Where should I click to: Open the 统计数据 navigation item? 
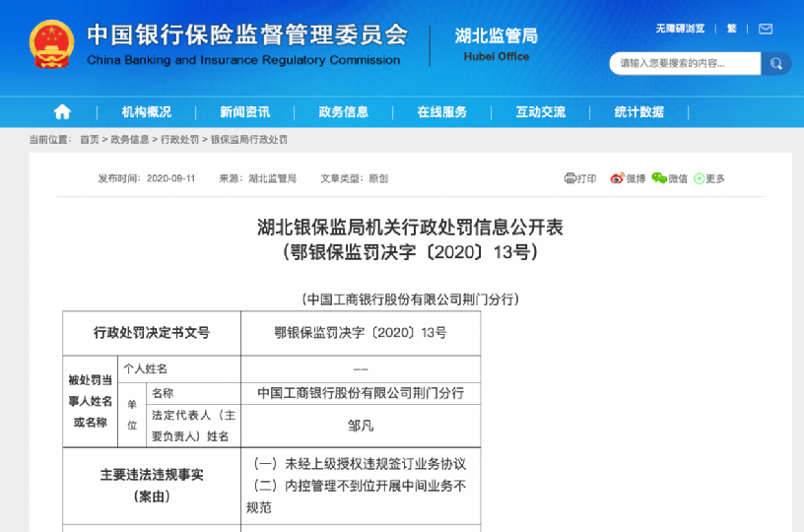tap(638, 111)
